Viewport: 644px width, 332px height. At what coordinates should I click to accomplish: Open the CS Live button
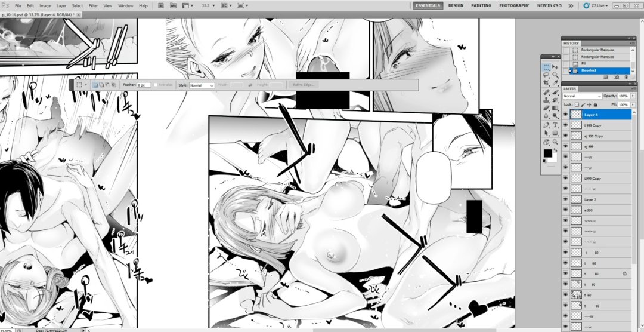tap(595, 6)
